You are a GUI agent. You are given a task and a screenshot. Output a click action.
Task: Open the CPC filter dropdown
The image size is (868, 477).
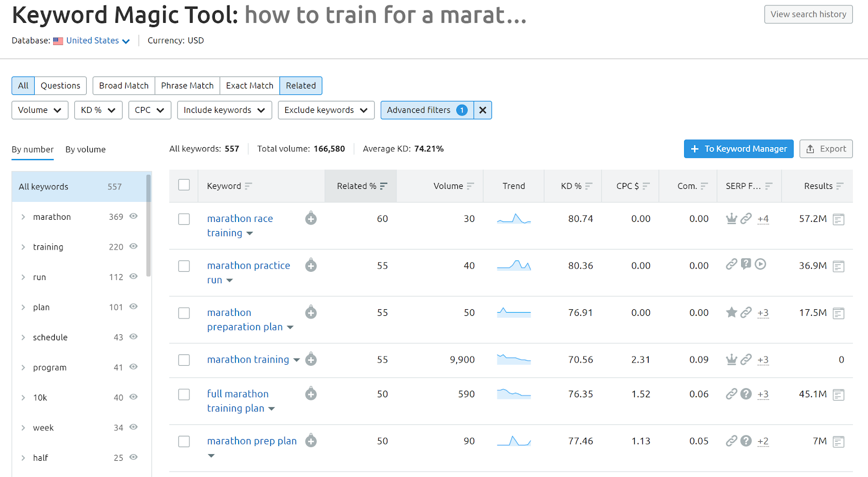pos(150,110)
